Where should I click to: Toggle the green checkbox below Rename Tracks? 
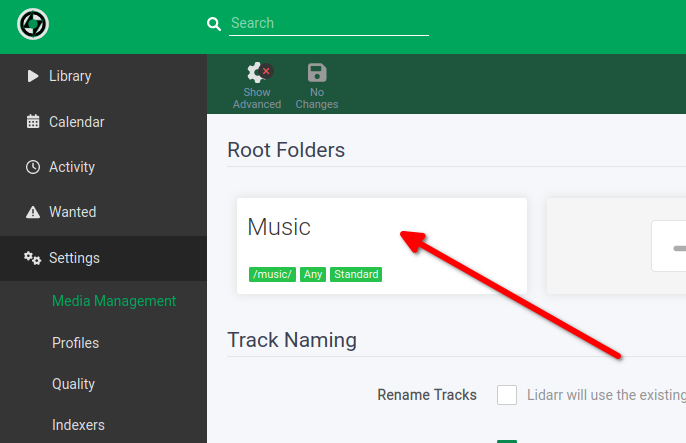pos(507,441)
